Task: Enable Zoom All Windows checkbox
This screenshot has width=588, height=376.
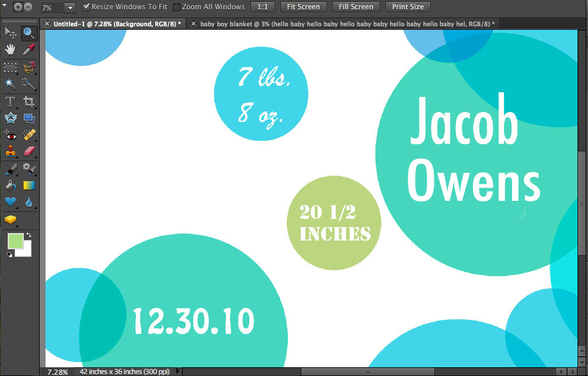Action: click(176, 7)
